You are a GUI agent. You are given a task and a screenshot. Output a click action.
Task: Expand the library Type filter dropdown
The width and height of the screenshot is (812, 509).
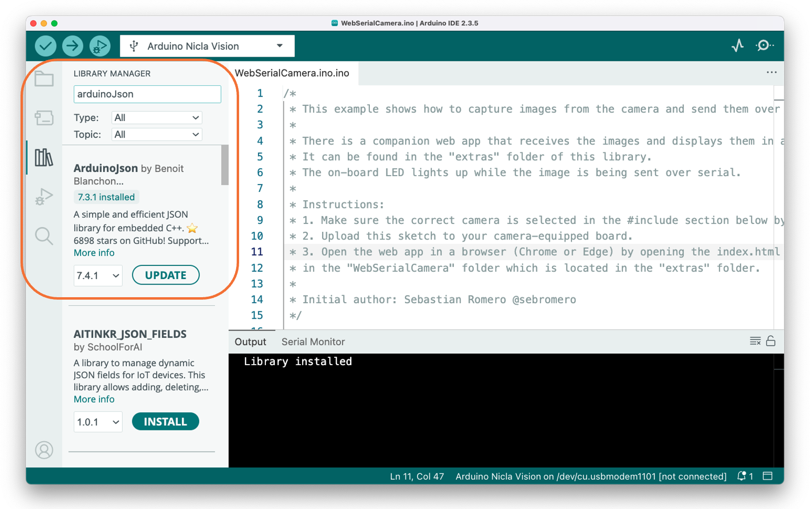(156, 118)
